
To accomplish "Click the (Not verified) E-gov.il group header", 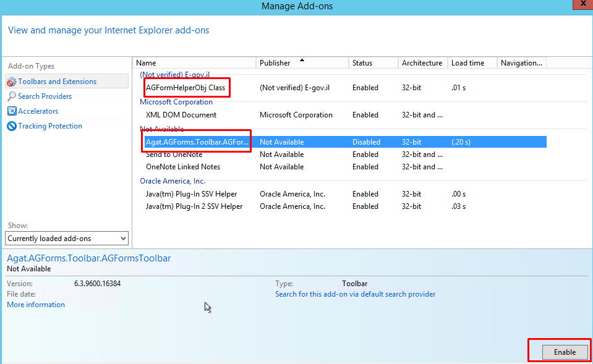I will tap(175, 75).
